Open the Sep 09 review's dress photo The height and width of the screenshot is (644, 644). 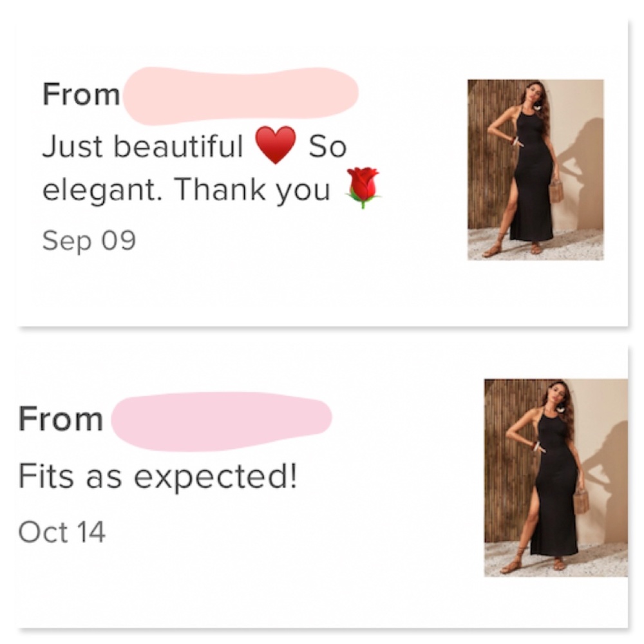535,169
